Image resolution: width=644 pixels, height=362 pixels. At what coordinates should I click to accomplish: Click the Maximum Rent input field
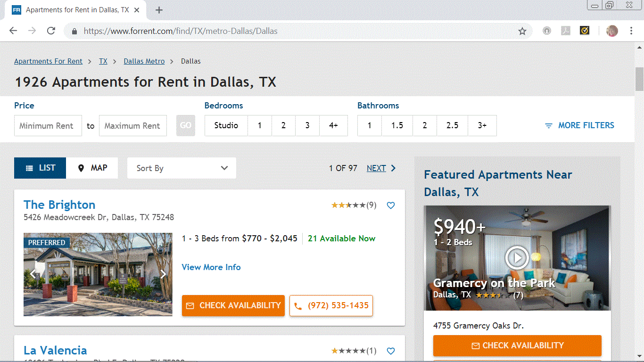[x=133, y=126]
